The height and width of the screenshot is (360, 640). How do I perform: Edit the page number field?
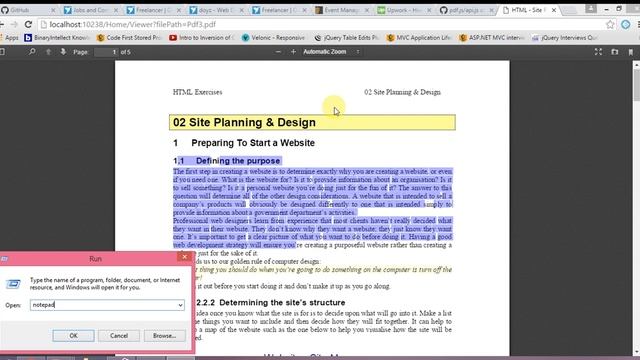click(106, 52)
